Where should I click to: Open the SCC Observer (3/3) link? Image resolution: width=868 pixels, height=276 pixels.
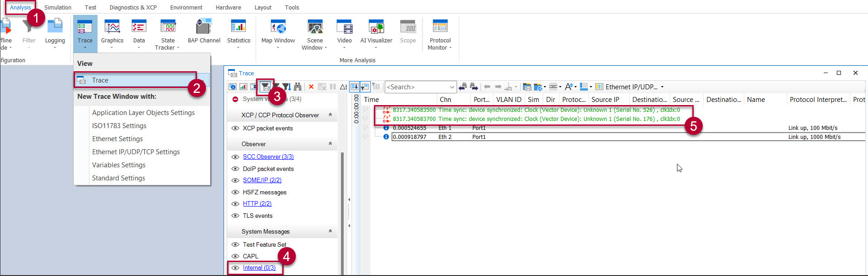point(268,157)
